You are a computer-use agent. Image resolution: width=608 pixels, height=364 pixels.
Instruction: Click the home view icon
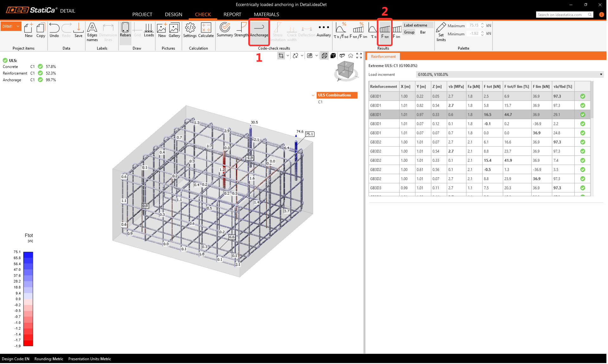[x=351, y=56]
